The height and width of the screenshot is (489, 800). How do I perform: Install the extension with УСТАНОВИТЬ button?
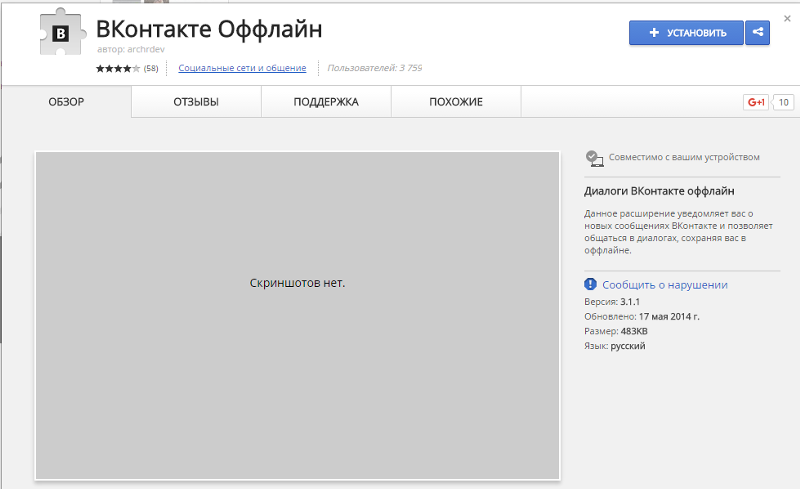(686, 33)
